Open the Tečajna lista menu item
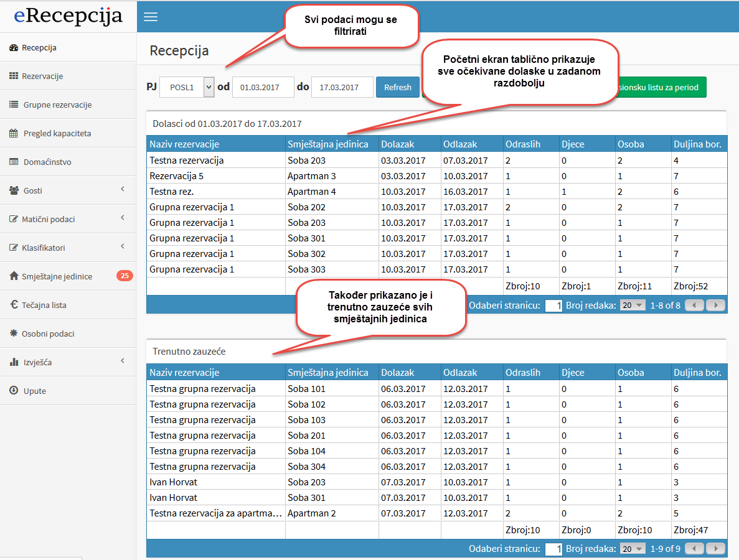This screenshot has height=560, width=739. coord(68,305)
